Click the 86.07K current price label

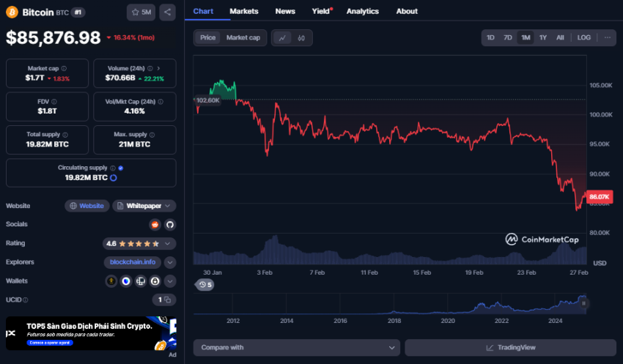pyautogui.click(x=600, y=197)
